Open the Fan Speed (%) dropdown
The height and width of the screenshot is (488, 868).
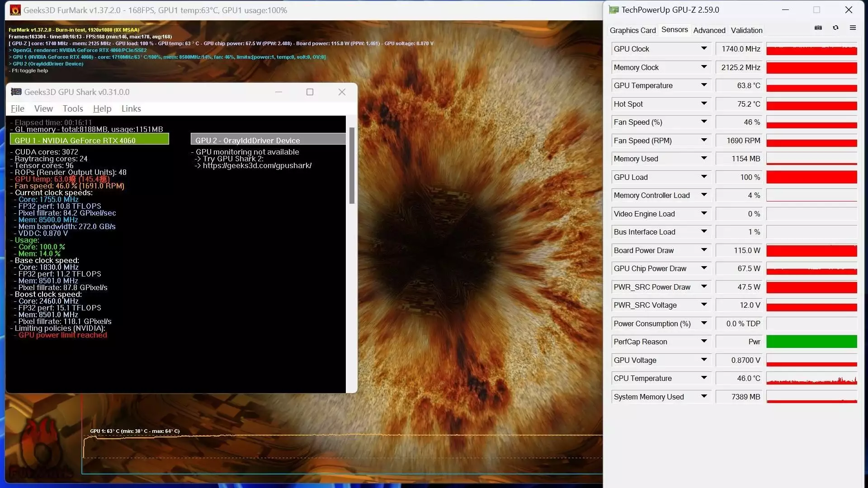[x=704, y=122]
